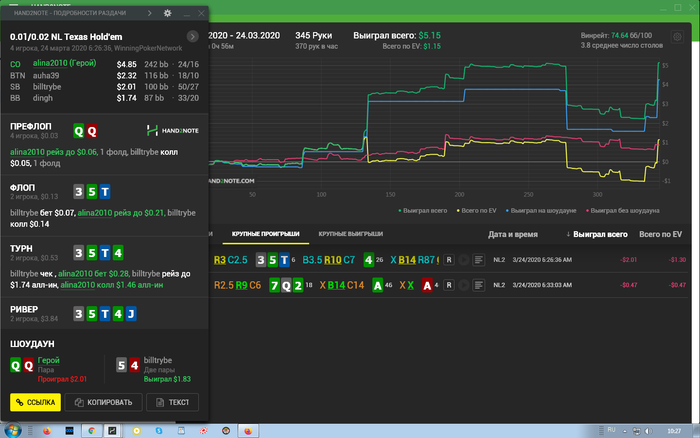The image size is (700, 438).
Task: Go to next hand with round arrow button
Action: click(192, 37)
